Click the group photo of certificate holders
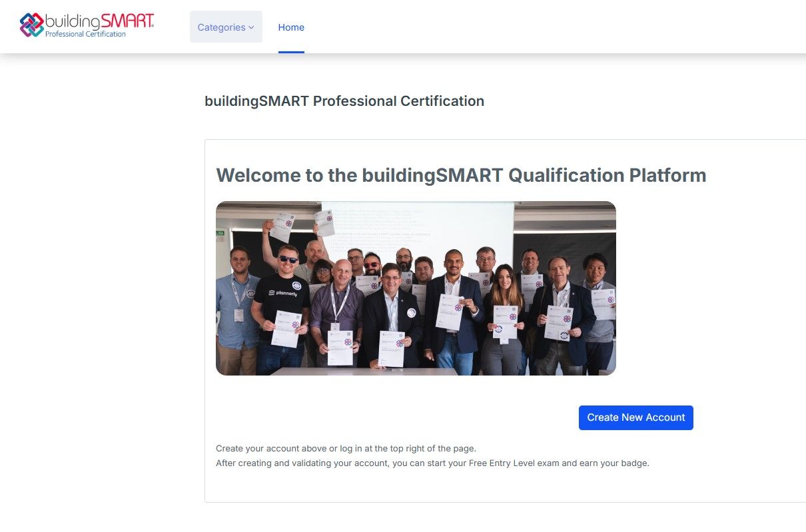Screen dimensions: 806x532 point(416,288)
